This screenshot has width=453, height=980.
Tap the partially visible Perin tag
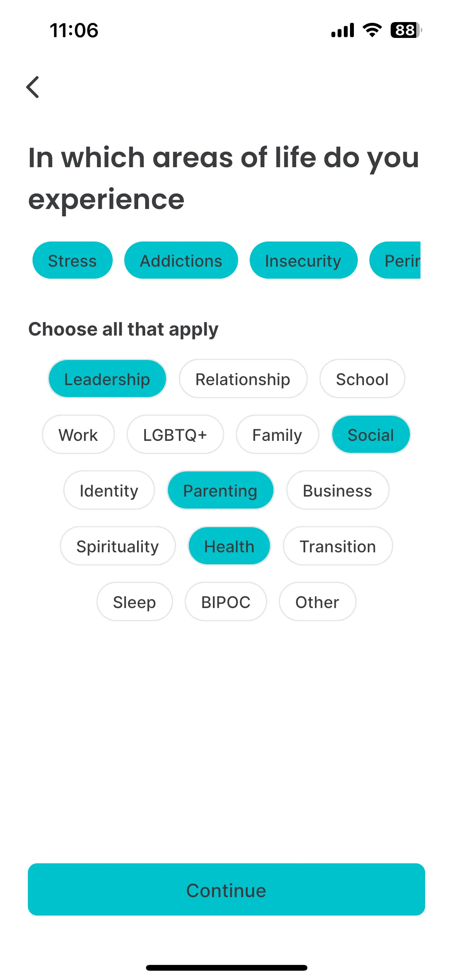point(395,260)
